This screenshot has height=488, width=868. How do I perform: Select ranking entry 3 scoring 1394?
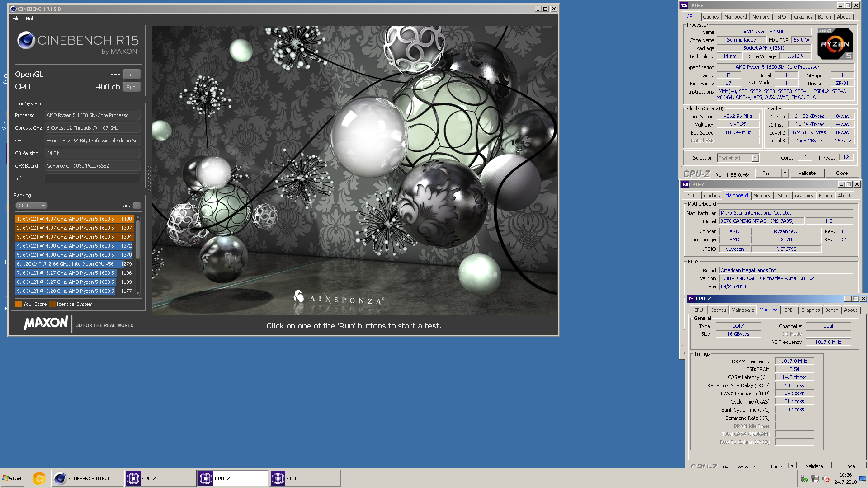click(x=74, y=237)
